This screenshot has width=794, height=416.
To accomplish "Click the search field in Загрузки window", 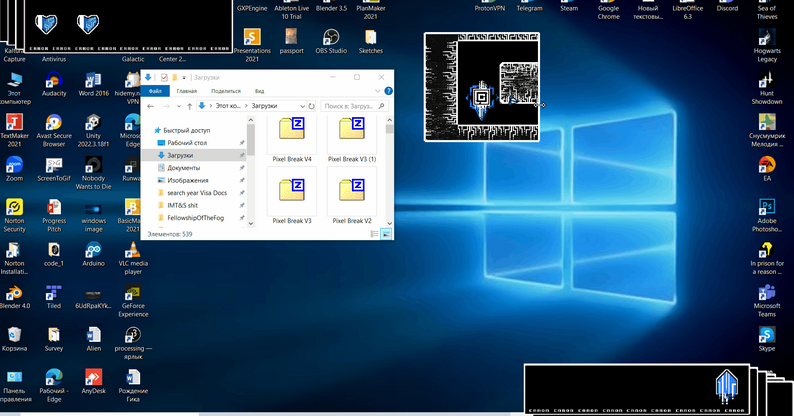I will pos(352,105).
